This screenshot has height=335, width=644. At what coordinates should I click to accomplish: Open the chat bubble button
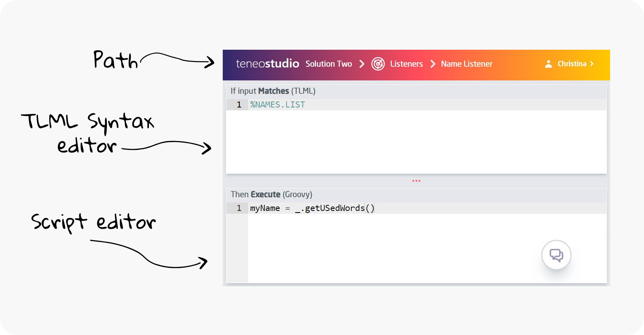556,255
